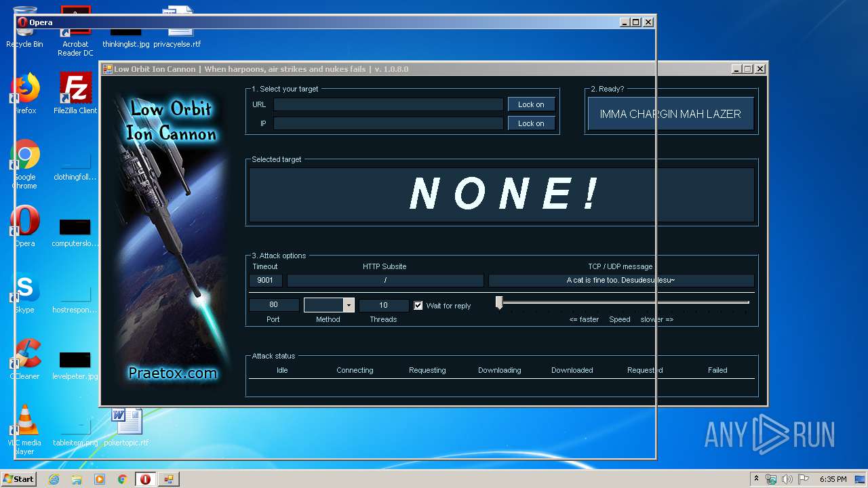Click the Speed slider thumb

[499, 302]
